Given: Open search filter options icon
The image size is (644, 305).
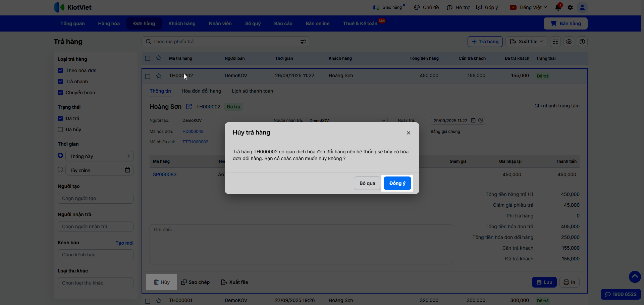Looking at the screenshot, I should point(303,42).
